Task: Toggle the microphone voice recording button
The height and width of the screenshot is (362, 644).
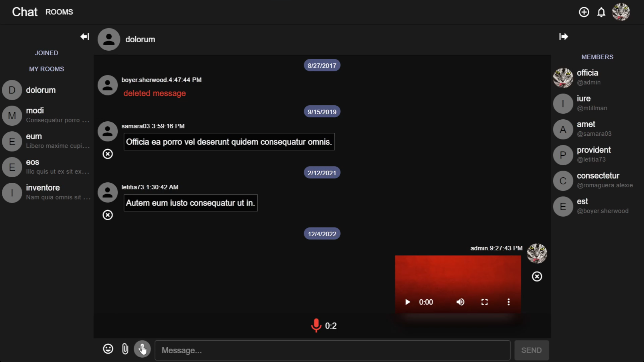Action: point(142,349)
